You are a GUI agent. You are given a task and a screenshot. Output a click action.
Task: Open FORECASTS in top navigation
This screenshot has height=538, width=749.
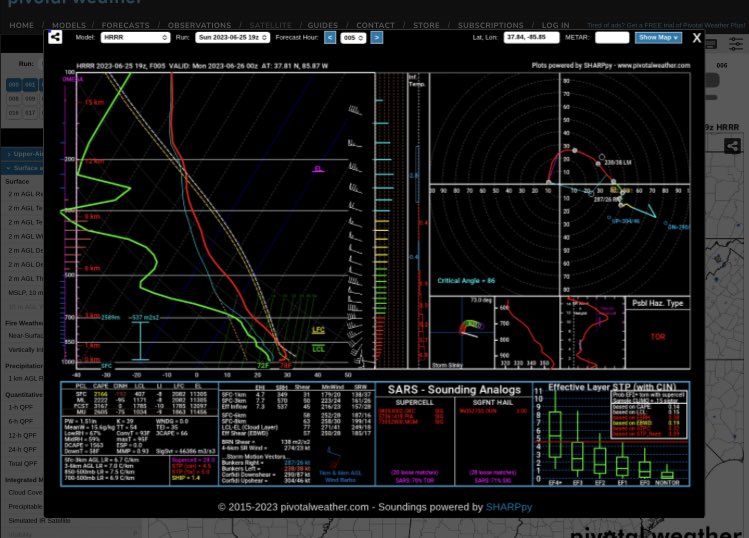[125, 25]
